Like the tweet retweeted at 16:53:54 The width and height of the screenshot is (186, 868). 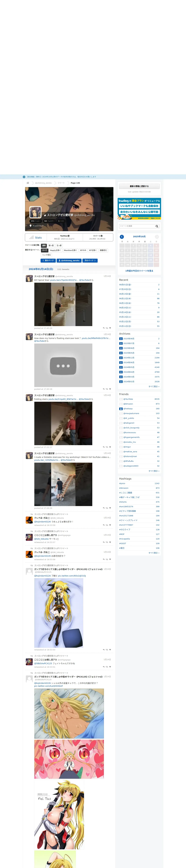110,650
